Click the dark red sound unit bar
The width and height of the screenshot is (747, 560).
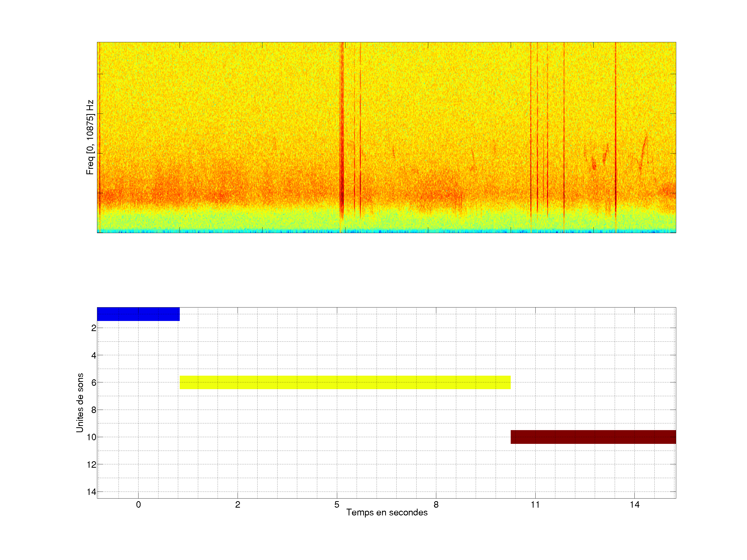[593, 437]
